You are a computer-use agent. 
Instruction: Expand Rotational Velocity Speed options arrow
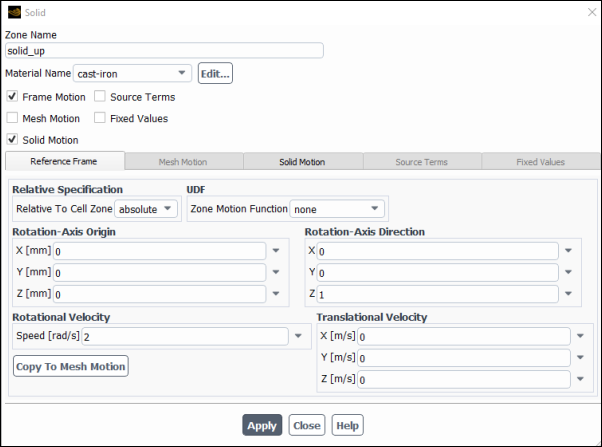[298, 336]
